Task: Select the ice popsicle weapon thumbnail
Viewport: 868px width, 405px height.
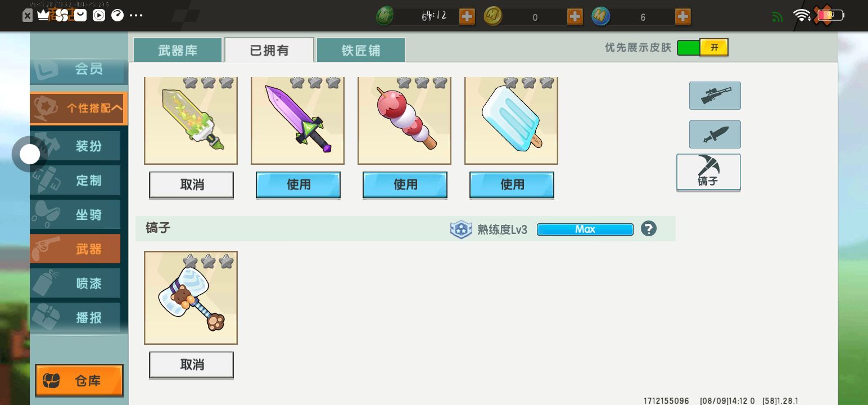Action: pyautogui.click(x=511, y=121)
